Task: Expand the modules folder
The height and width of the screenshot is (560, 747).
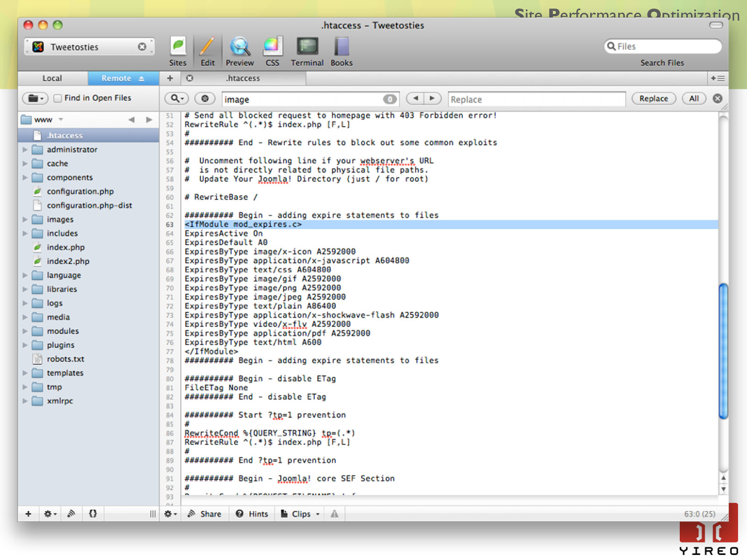Action: (x=25, y=331)
